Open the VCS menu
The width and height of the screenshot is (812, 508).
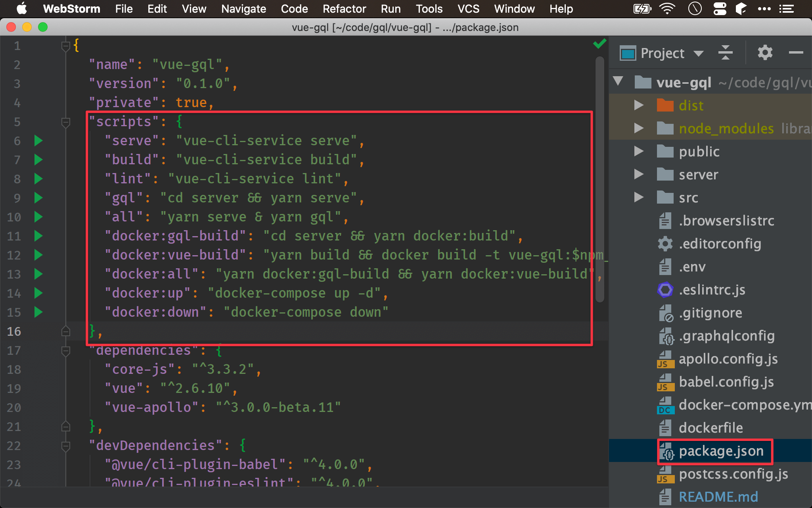[468, 9]
